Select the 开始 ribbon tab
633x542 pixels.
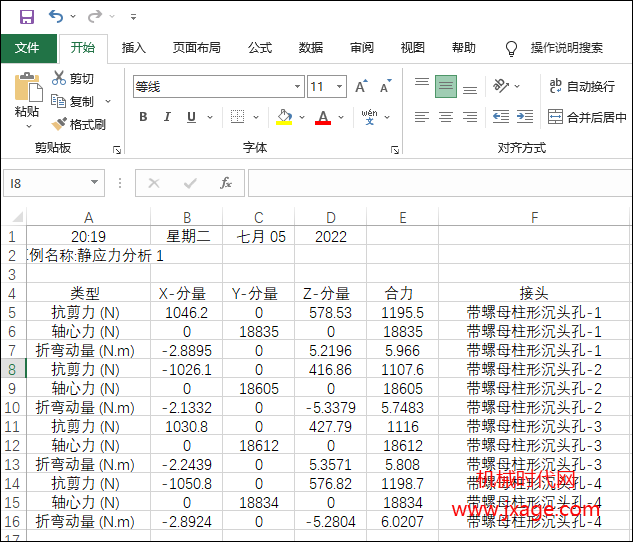[83, 48]
